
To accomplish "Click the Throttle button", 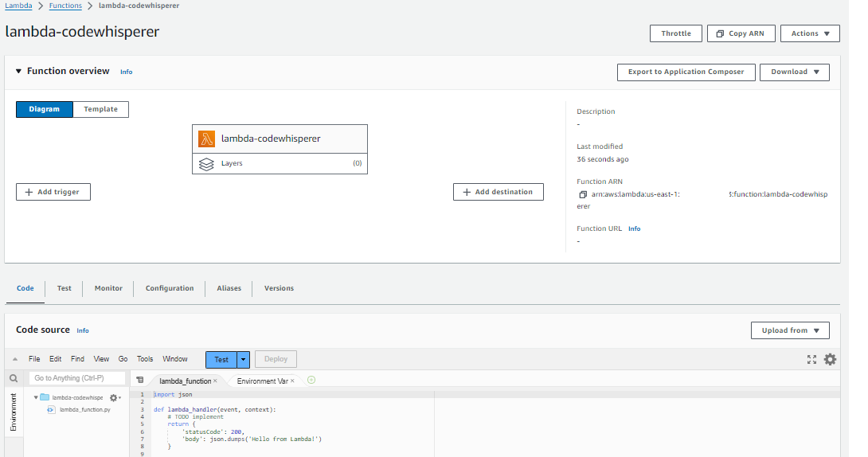I will 676,33.
